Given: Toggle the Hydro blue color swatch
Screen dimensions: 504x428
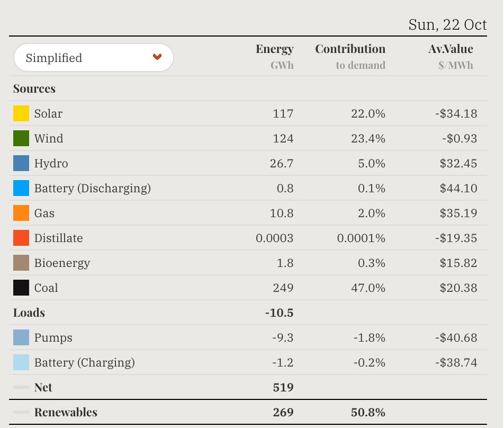Looking at the screenshot, I should (21, 163).
